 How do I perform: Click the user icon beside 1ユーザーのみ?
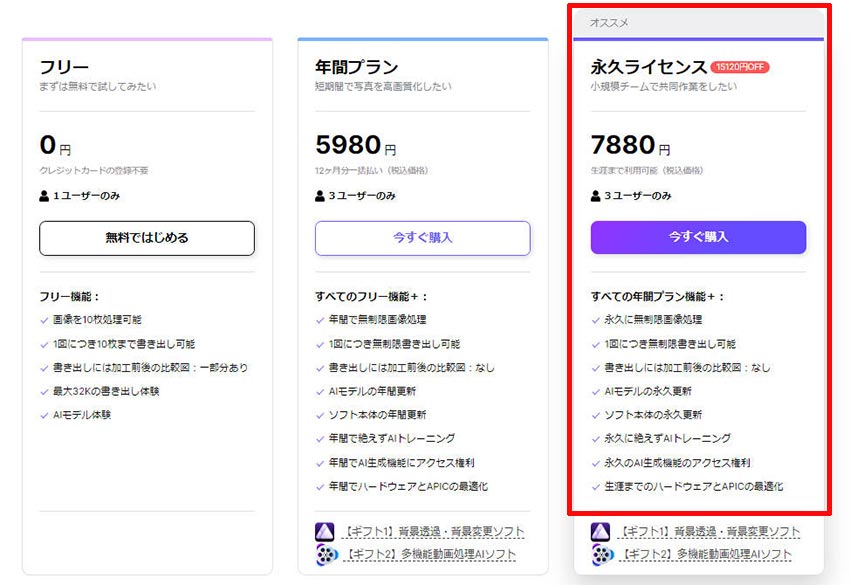pyautogui.click(x=44, y=196)
